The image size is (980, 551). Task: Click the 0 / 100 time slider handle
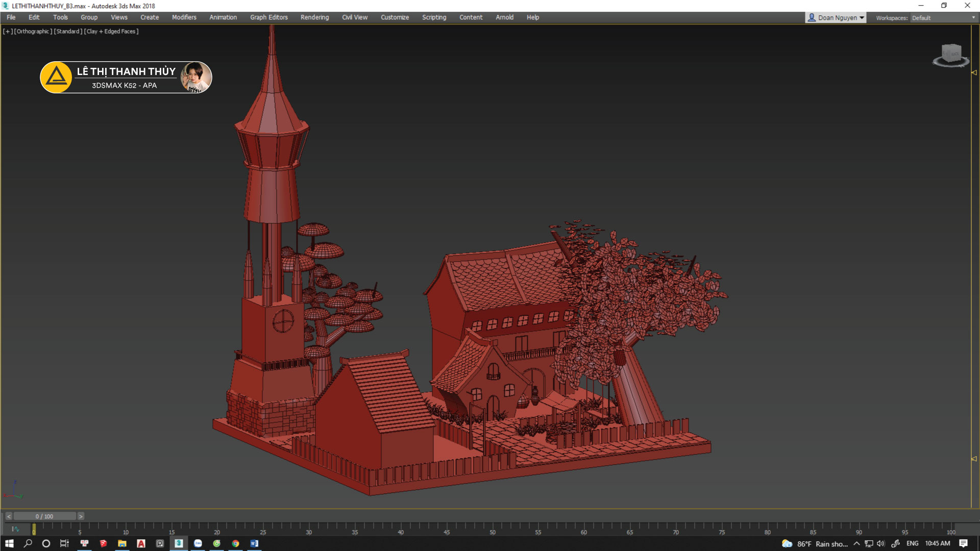[x=44, y=516]
